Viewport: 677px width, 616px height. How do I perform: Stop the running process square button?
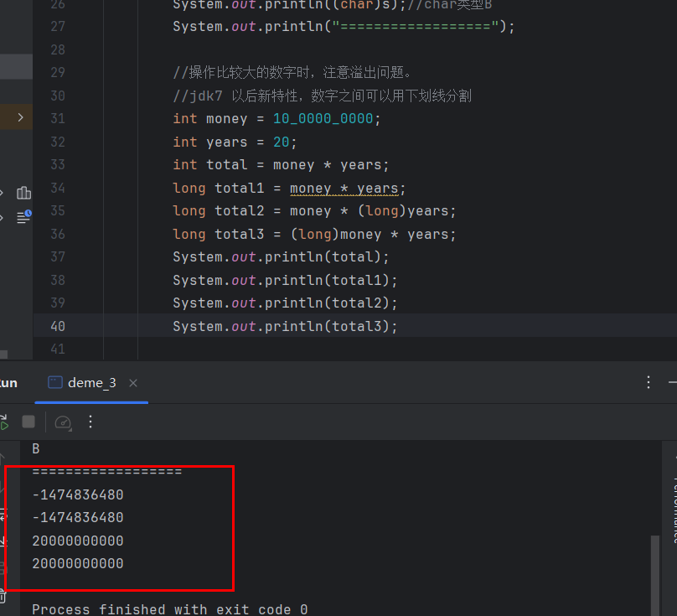[28, 422]
